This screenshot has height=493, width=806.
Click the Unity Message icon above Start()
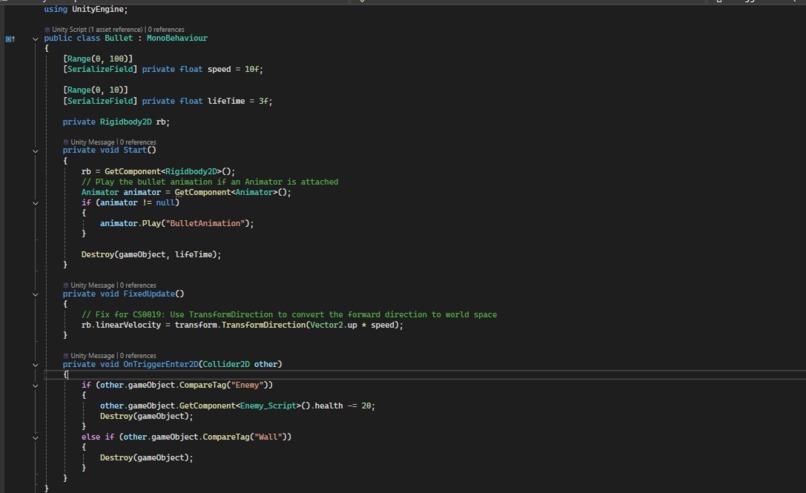click(x=66, y=142)
